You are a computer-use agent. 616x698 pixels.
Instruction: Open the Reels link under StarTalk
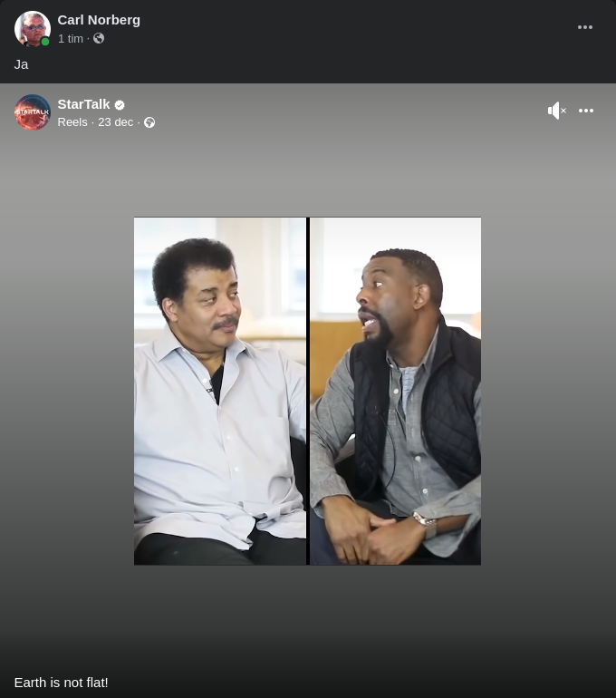[x=72, y=122]
